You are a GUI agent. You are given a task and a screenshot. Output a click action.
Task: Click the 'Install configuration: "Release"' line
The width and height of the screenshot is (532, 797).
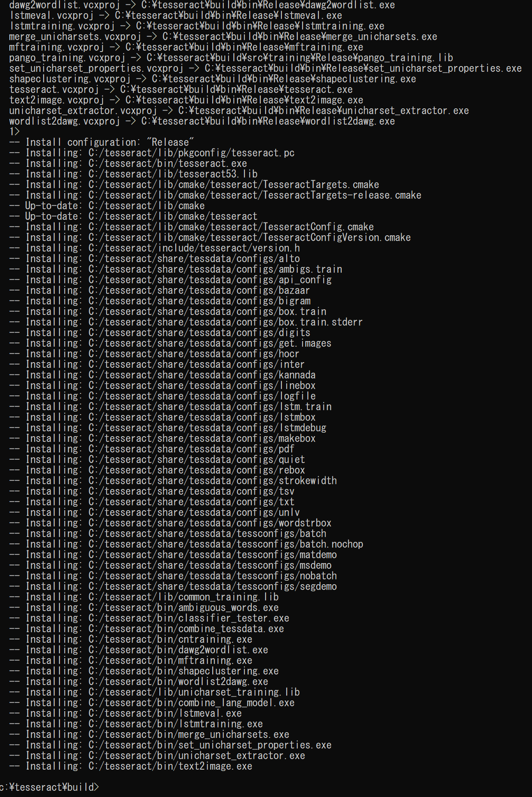[102, 142]
